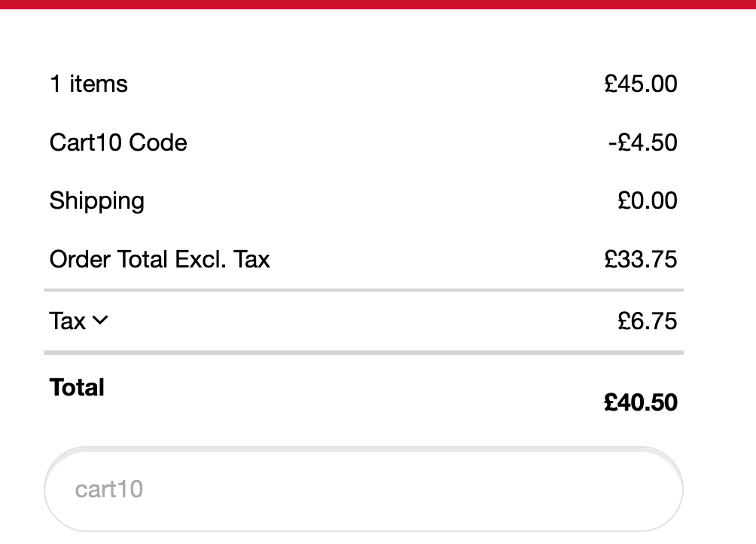Click the Cart10 Code discount label
The height and width of the screenshot is (544, 756).
click(118, 142)
